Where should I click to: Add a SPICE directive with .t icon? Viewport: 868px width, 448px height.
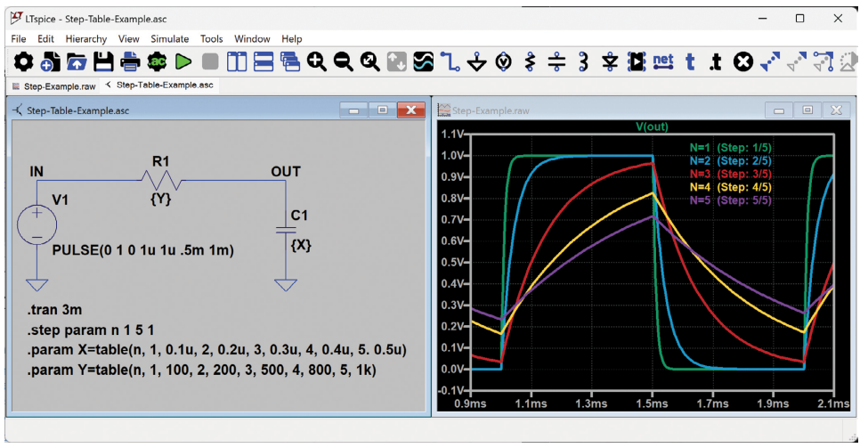tap(716, 61)
